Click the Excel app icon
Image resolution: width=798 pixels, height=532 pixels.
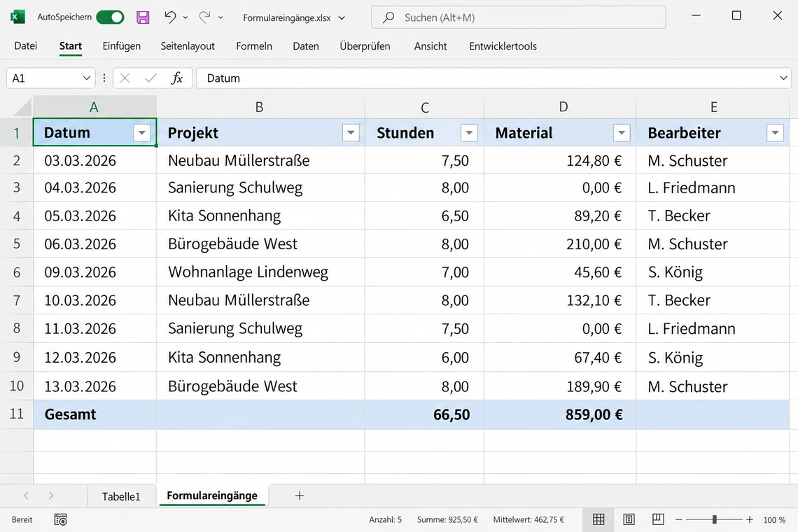[17, 17]
